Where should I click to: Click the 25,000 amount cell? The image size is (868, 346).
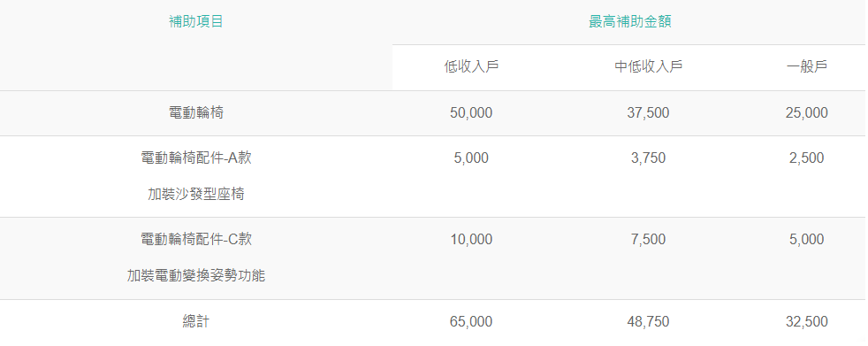806,113
